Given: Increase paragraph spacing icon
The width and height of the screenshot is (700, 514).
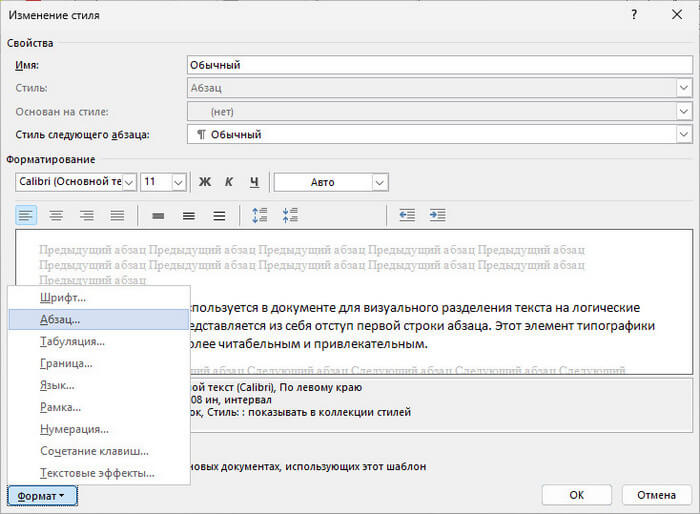Looking at the screenshot, I should [259, 216].
